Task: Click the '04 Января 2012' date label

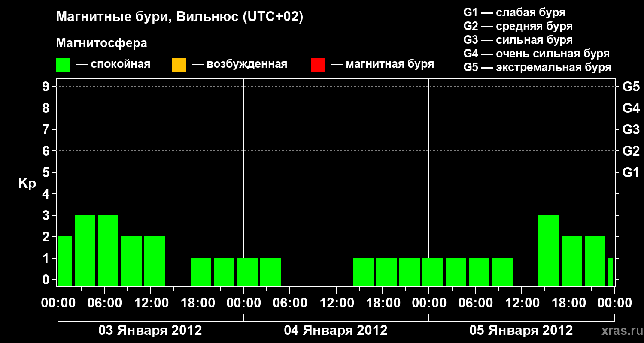Action: click(336, 330)
